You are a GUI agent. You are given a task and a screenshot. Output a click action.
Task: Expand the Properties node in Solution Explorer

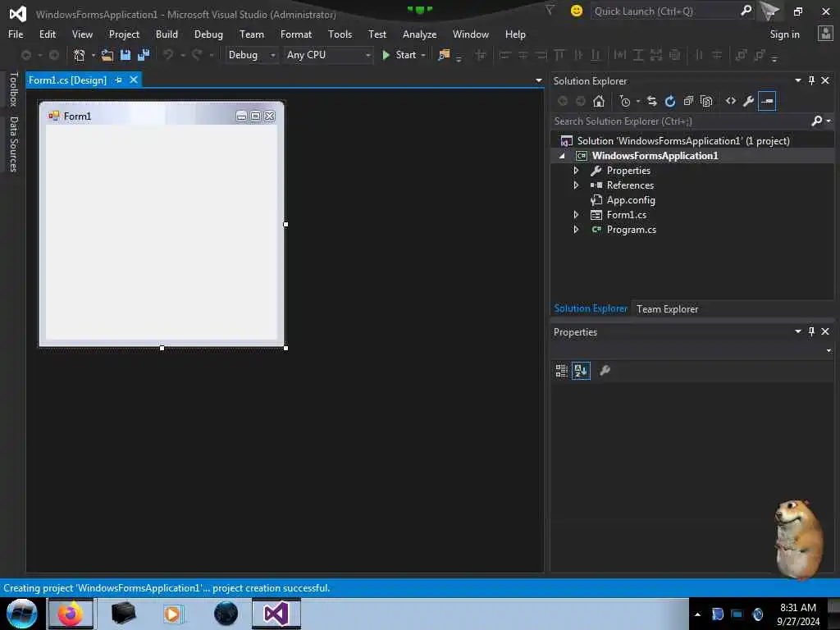[576, 171]
